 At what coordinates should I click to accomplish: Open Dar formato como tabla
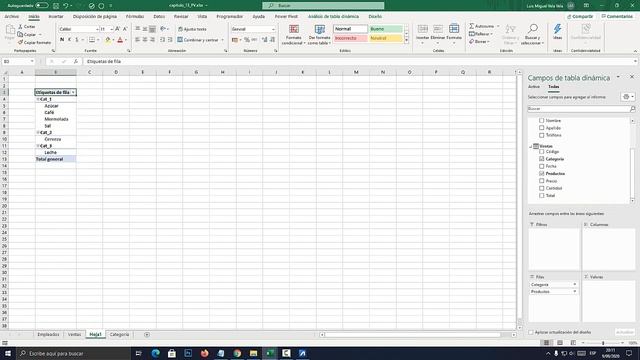tap(319, 35)
